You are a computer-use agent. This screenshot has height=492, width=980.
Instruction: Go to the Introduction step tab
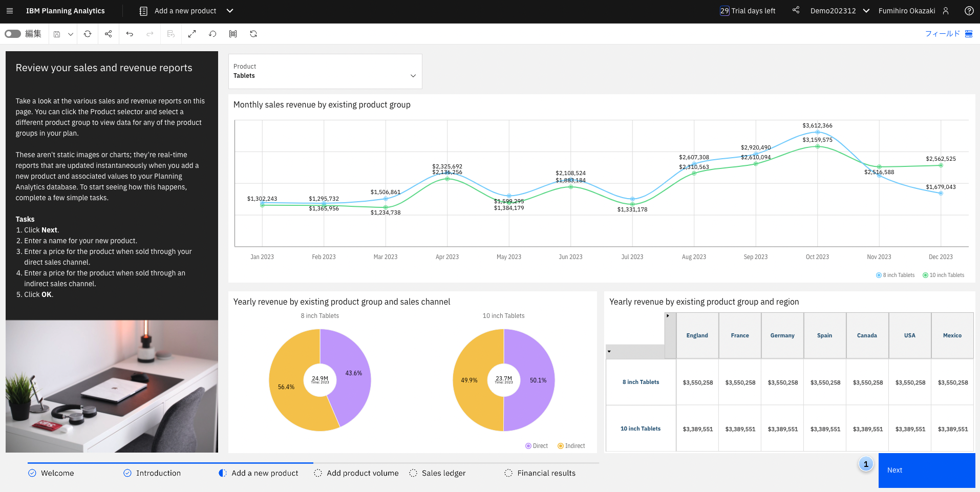tap(152, 473)
